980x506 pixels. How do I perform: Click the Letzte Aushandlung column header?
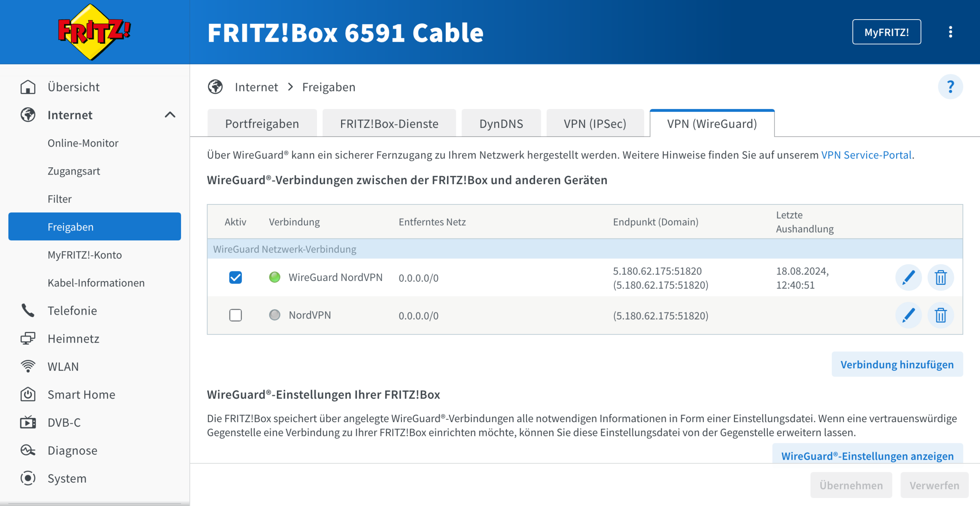[x=805, y=222]
